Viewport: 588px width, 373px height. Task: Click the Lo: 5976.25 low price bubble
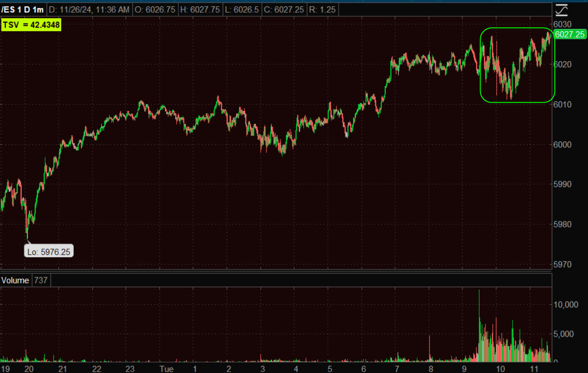pos(49,252)
